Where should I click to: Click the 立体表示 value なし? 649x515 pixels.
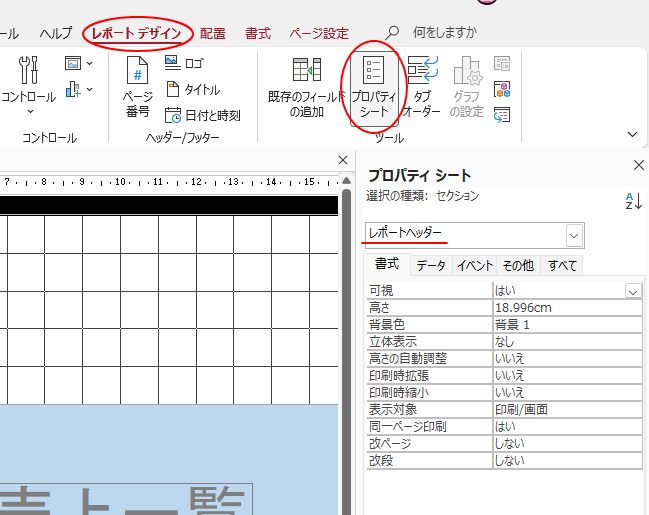567,342
